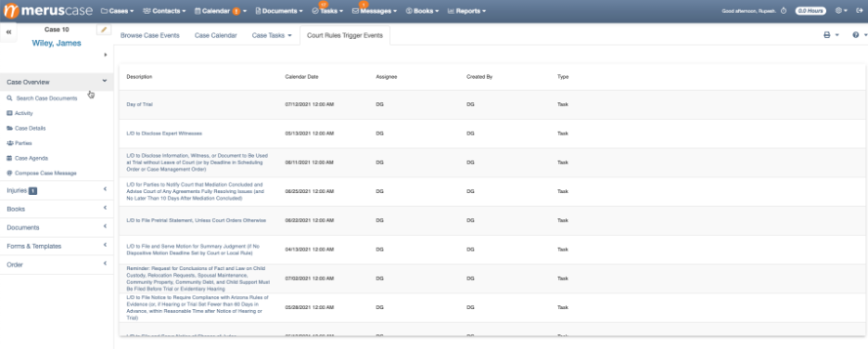Open the Messages menu
Screen dimensions: 868x349
pyautogui.click(x=375, y=10)
